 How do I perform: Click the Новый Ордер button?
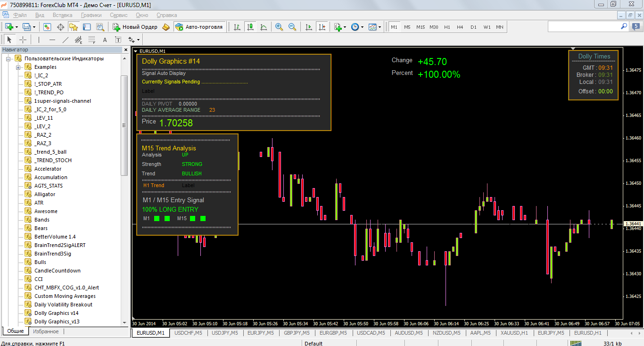[135, 27]
